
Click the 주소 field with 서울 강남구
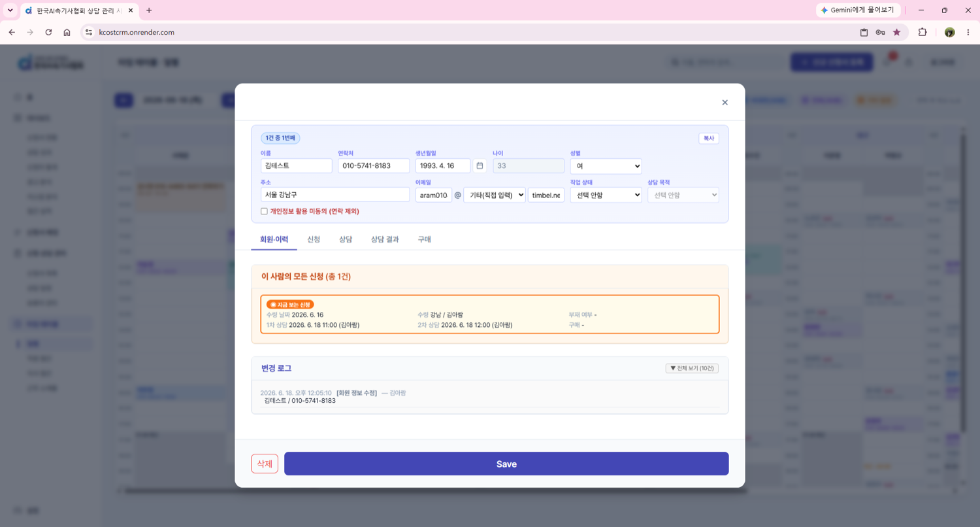coord(335,195)
